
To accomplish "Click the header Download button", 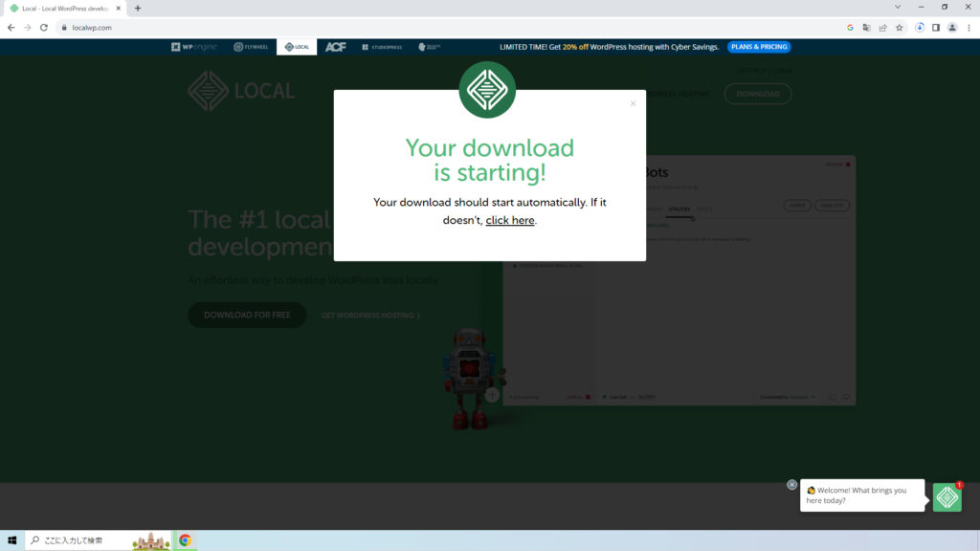I will [758, 94].
